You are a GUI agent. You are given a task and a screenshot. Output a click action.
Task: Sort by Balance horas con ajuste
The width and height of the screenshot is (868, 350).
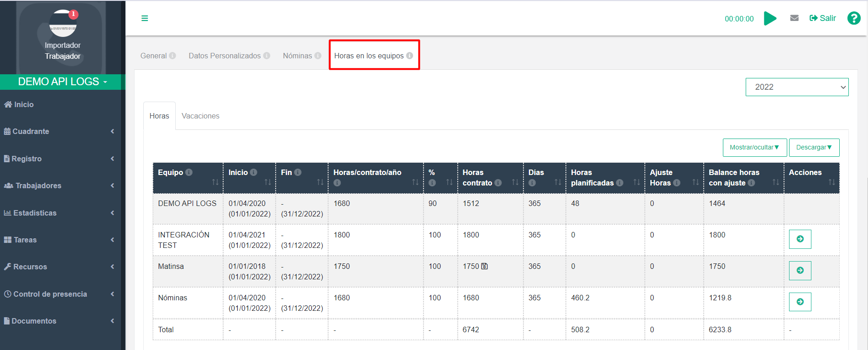click(775, 182)
